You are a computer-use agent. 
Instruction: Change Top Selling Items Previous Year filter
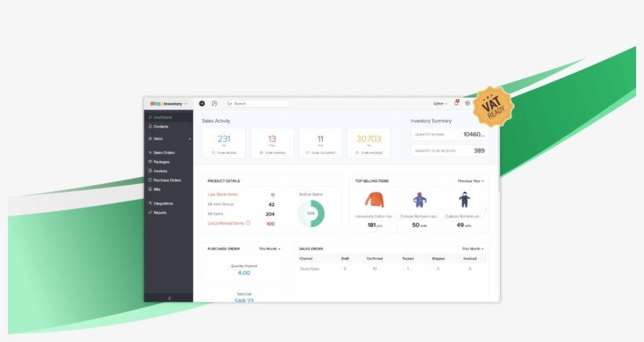click(470, 181)
